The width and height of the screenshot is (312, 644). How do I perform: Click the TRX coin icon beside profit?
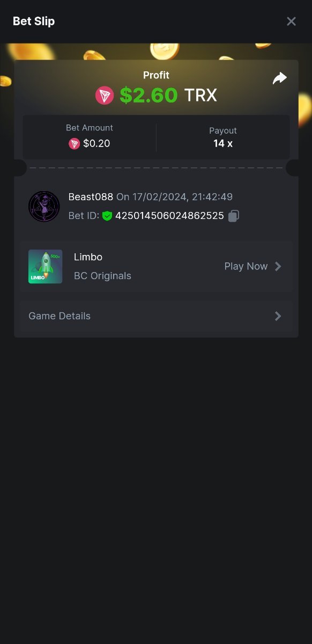(105, 96)
